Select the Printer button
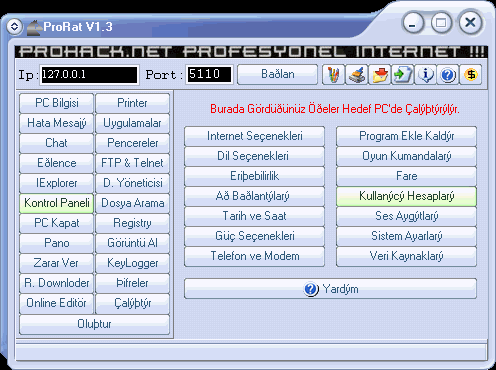This screenshot has height=370, width=496. pos(132,103)
